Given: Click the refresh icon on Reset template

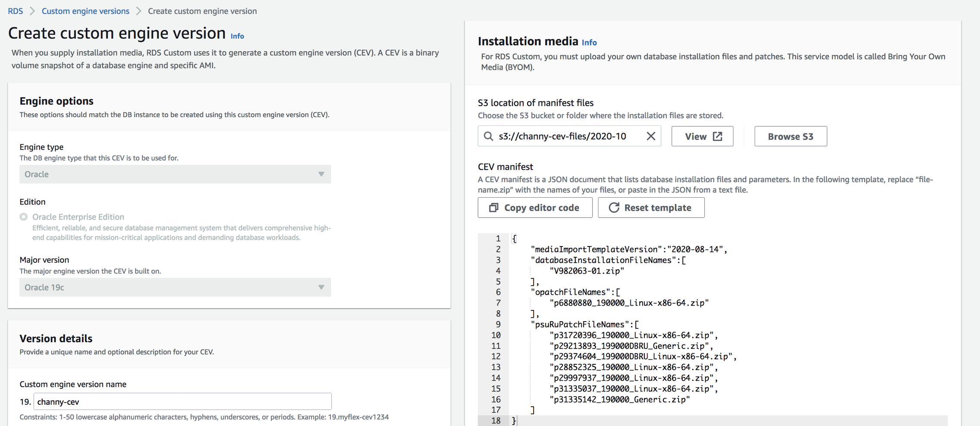Looking at the screenshot, I should (614, 208).
